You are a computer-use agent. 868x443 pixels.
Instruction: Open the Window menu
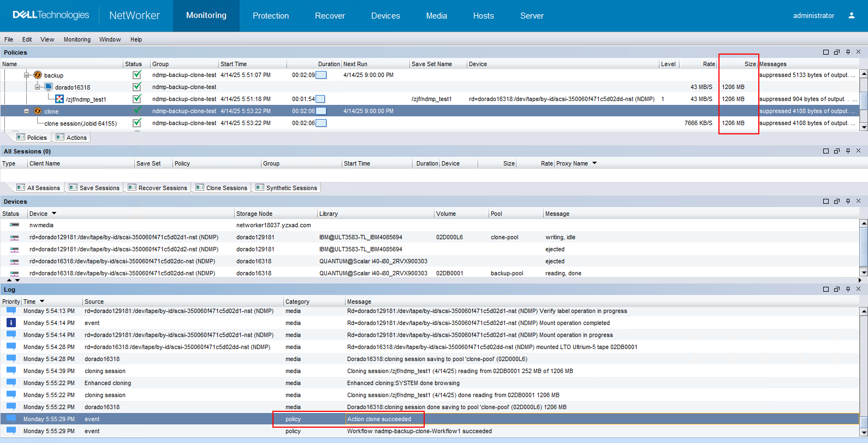pyautogui.click(x=110, y=39)
